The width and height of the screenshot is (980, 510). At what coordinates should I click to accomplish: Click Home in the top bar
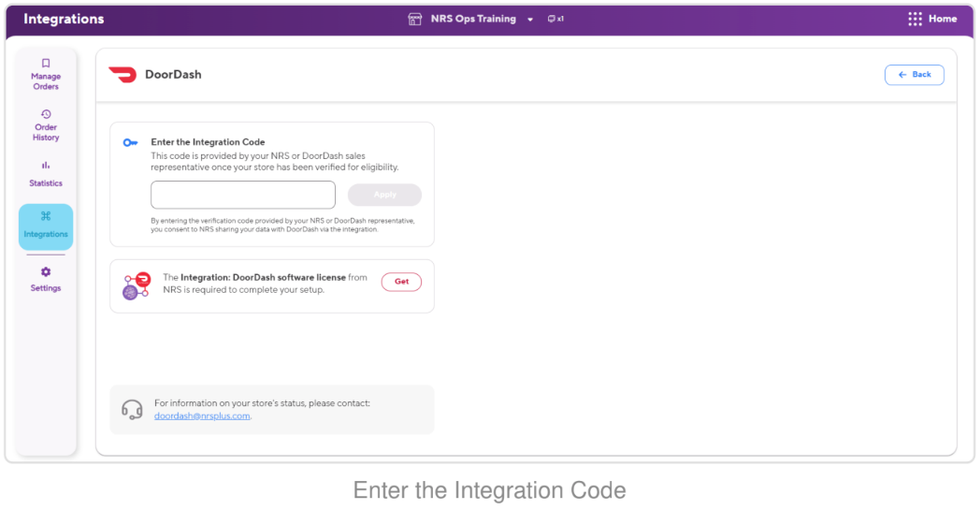pyautogui.click(x=943, y=19)
